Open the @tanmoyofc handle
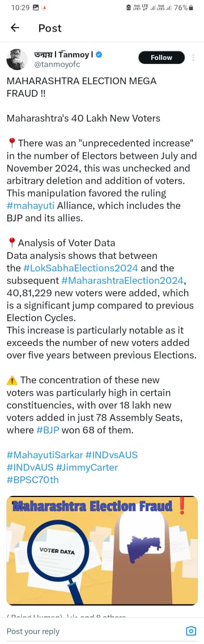This screenshot has width=204, height=644. (x=57, y=64)
